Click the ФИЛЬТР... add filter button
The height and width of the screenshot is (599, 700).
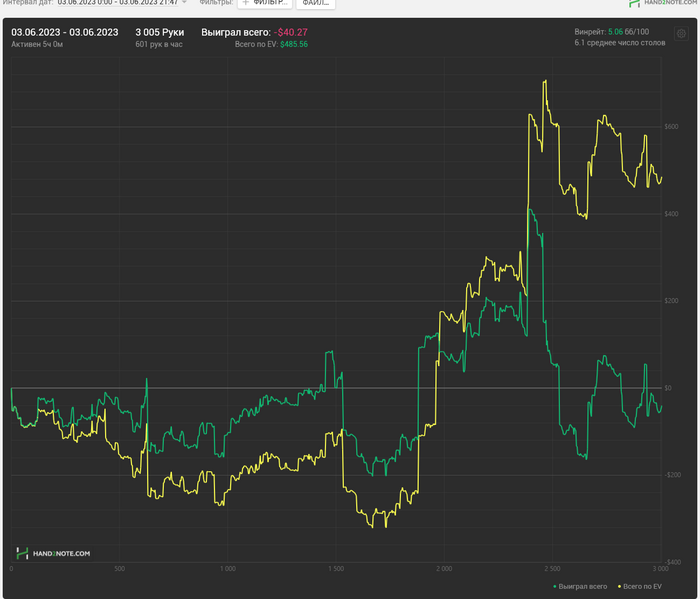tap(265, 3)
